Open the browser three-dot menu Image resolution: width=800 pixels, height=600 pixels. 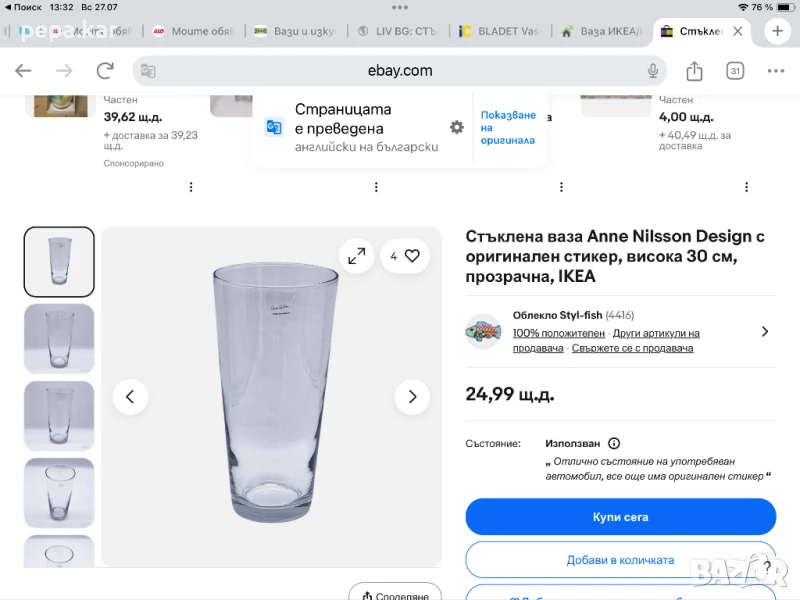776,71
